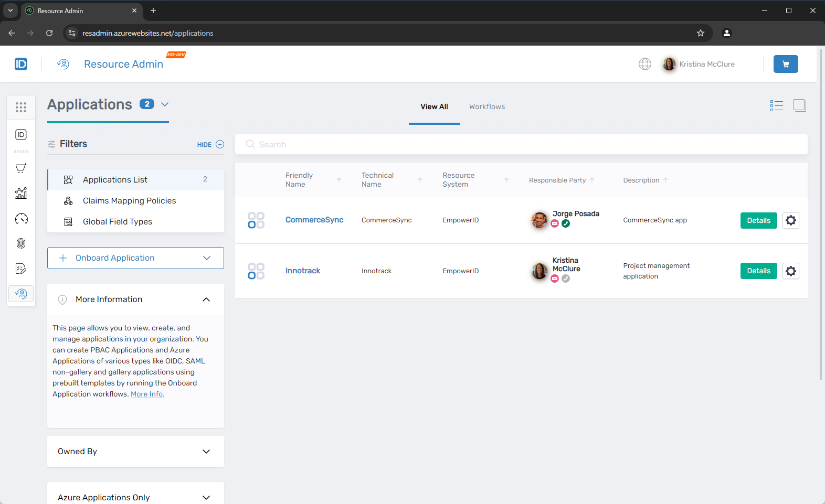The height and width of the screenshot is (504, 825).
Task: Open the language globe icon
Action: pos(645,64)
